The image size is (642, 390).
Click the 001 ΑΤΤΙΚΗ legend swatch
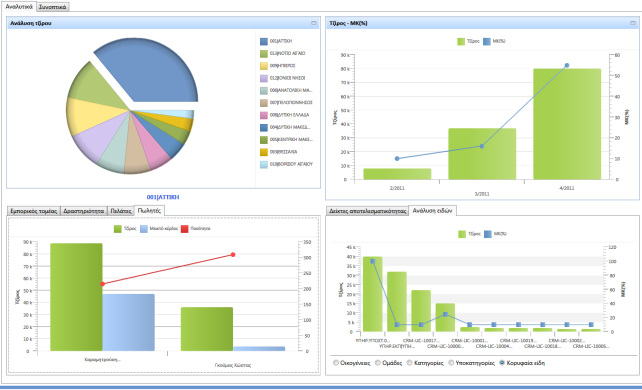point(264,41)
